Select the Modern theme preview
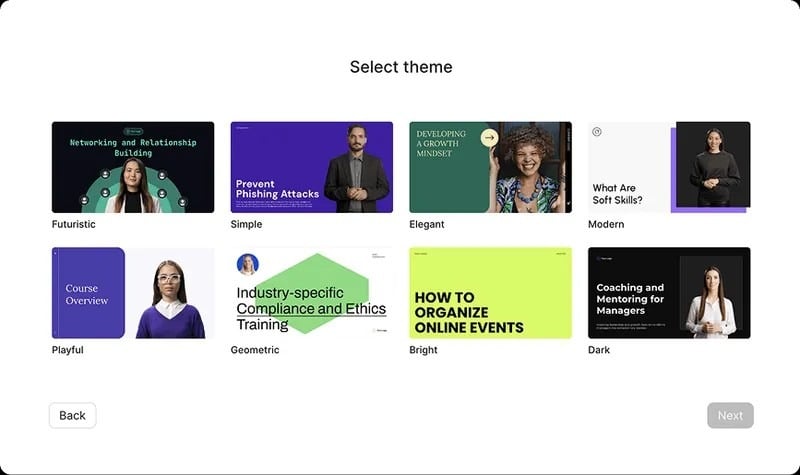Screen dimensions: 800x475 tap(669, 167)
